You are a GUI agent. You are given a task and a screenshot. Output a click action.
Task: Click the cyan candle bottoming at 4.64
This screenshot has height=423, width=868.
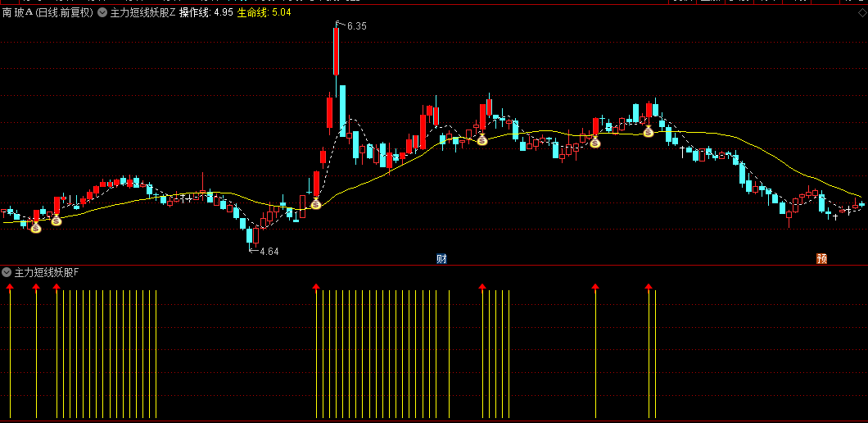[249, 235]
